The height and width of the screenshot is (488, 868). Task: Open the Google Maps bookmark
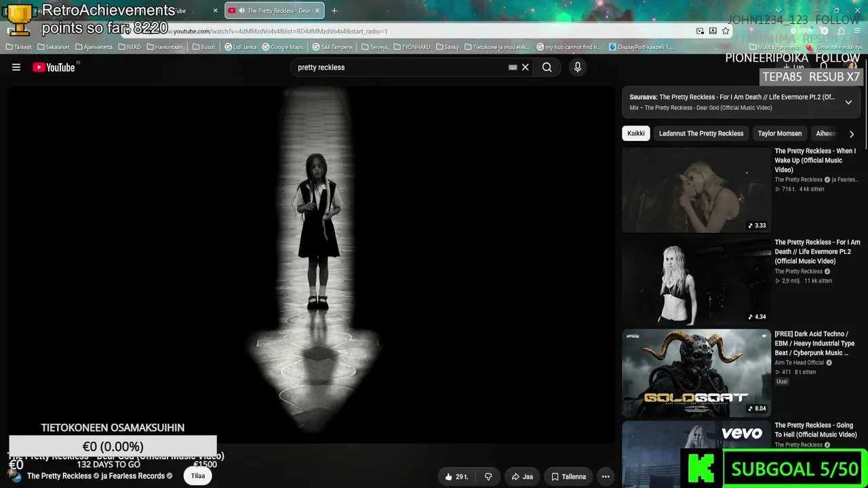point(283,47)
